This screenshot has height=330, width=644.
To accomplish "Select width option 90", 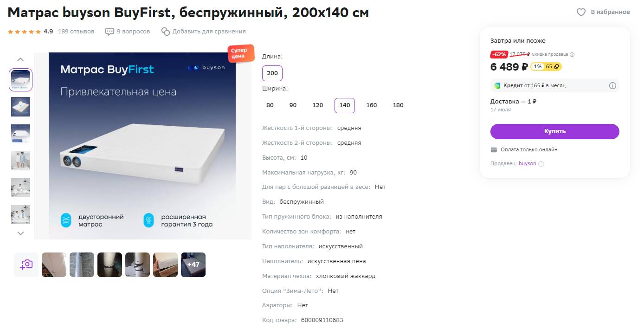I will coord(293,105).
